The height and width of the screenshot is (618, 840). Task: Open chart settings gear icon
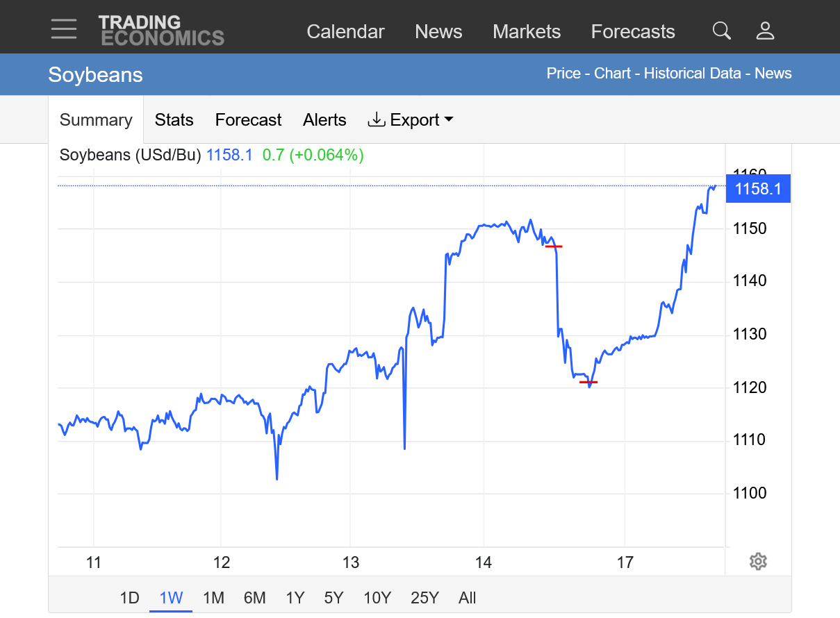pos(758,562)
